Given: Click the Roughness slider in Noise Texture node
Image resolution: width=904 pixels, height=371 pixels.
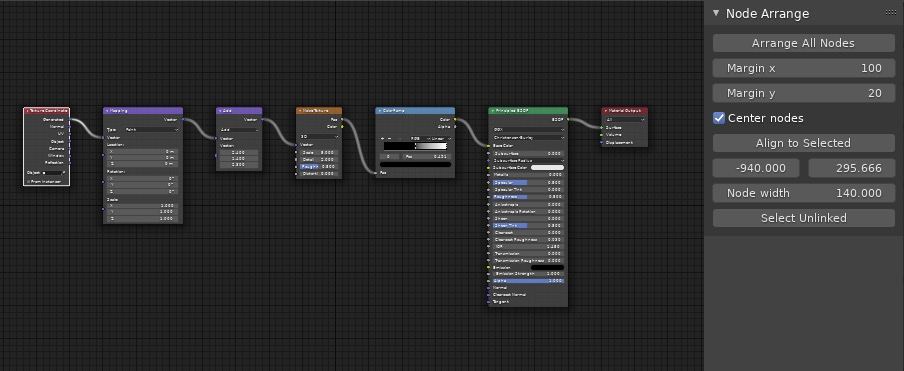Looking at the screenshot, I should (x=319, y=166).
